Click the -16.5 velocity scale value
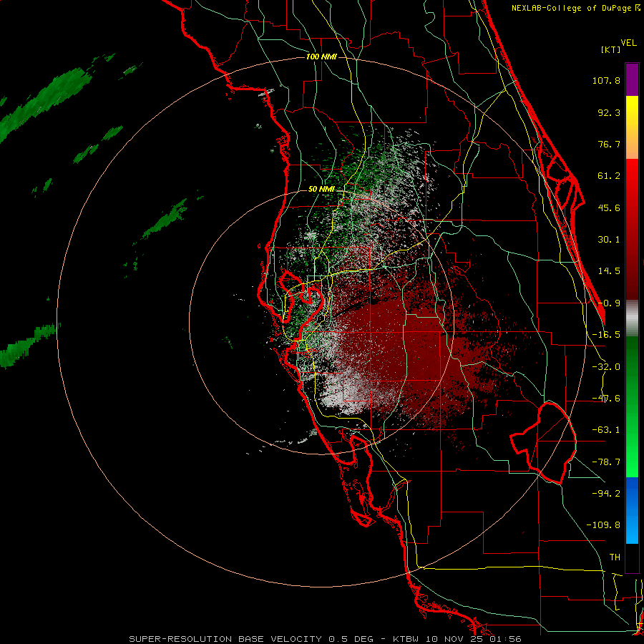Viewport: 644px width, 644px height. (606, 335)
